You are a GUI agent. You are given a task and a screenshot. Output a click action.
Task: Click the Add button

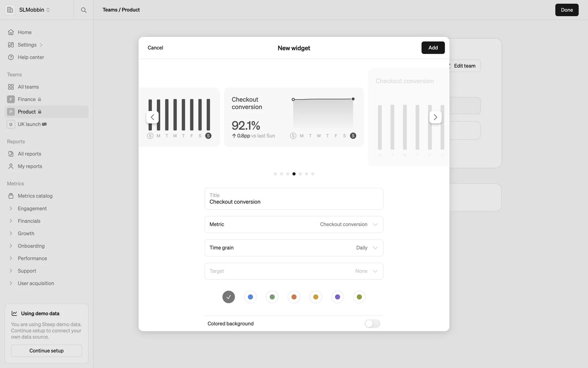coord(433,48)
